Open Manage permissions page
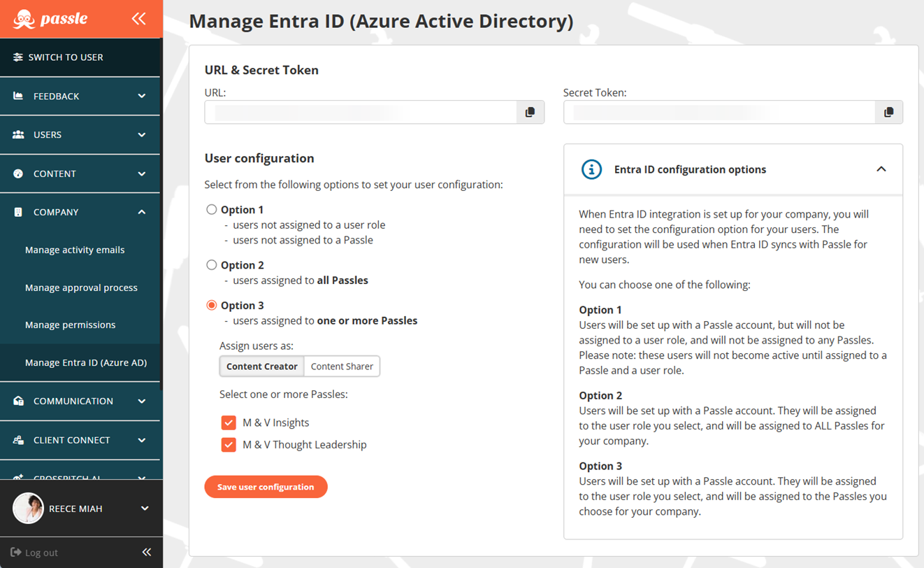 [70, 325]
